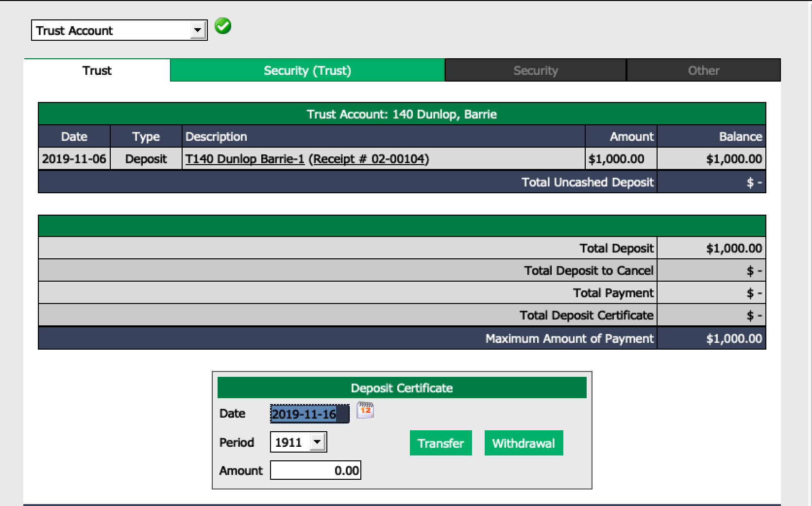Select the 2019-11-06 date cell

pos(74,159)
